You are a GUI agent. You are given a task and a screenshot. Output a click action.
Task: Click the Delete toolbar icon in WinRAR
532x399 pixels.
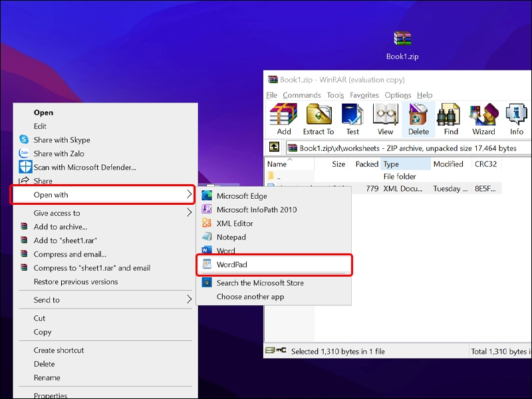pyautogui.click(x=418, y=119)
